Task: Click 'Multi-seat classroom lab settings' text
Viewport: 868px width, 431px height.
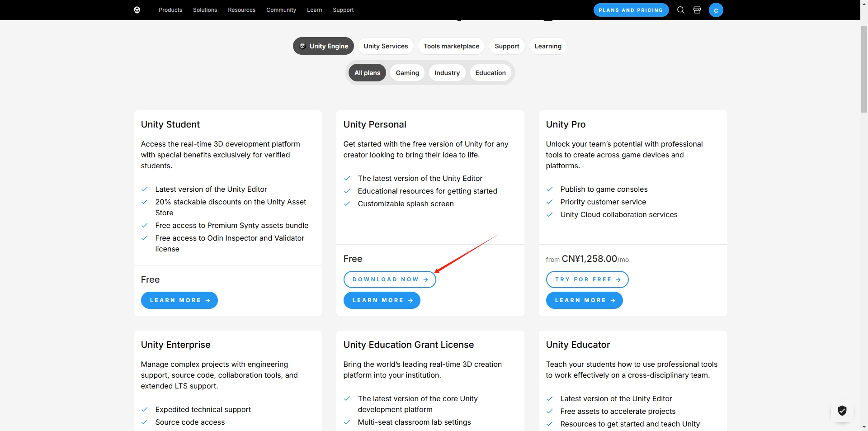Action: pyautogui.click(x=414, y=422)
